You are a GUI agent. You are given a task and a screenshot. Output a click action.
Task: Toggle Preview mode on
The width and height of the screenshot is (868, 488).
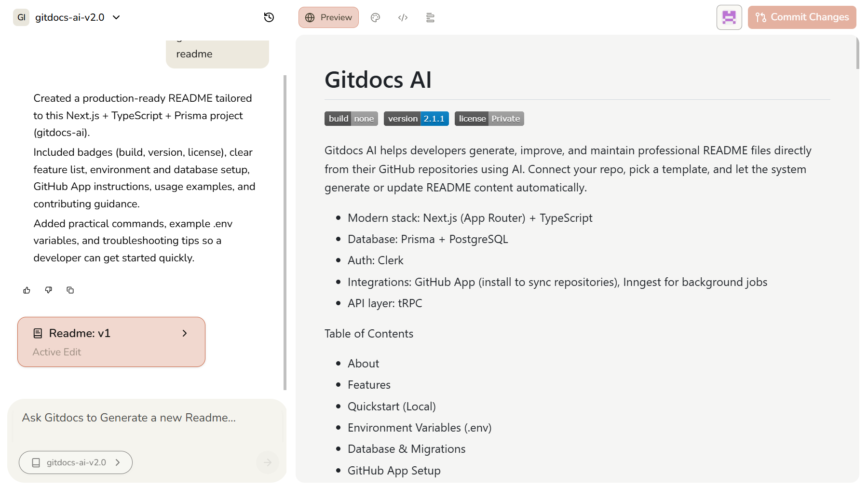328,17
